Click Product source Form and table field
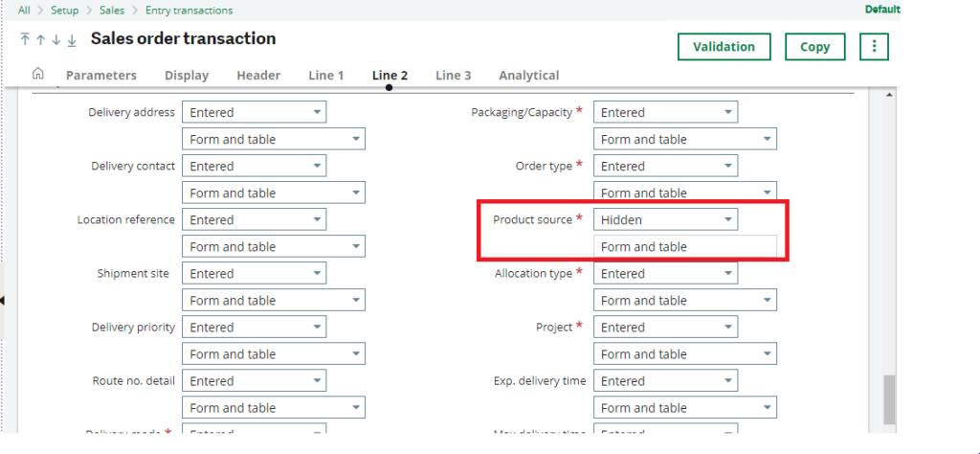Viewport: 980px width, 454px height. click(685, 247)
